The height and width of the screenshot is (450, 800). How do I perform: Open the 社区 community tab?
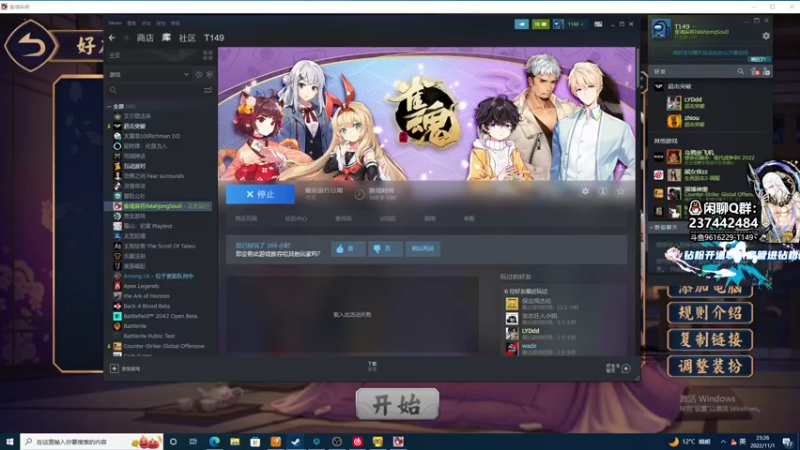click(187, 38)
